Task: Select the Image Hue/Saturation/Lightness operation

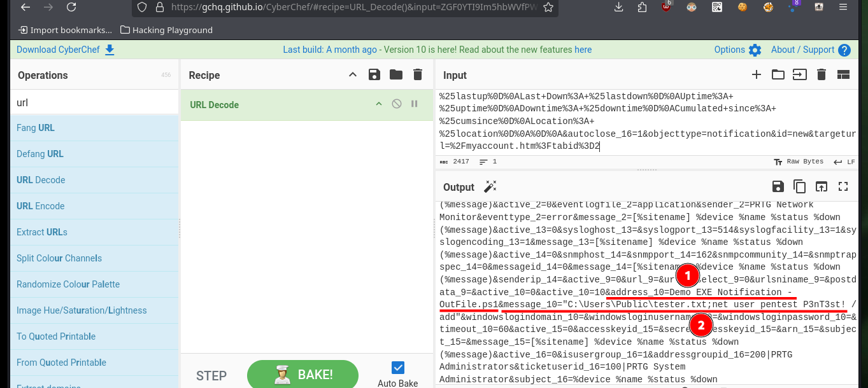Action: (x=94, y=310)
